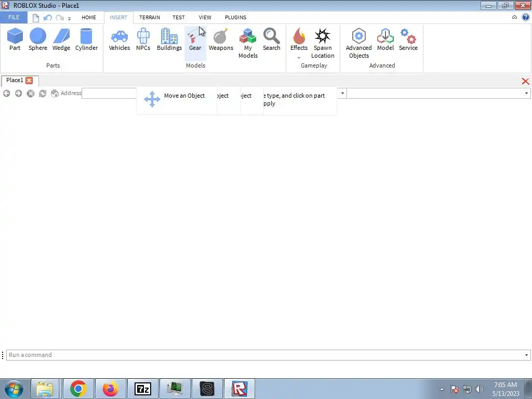The height and width of the screenshot is (399, 532).
Task: Click the New document icon
Action: point(36,18)
